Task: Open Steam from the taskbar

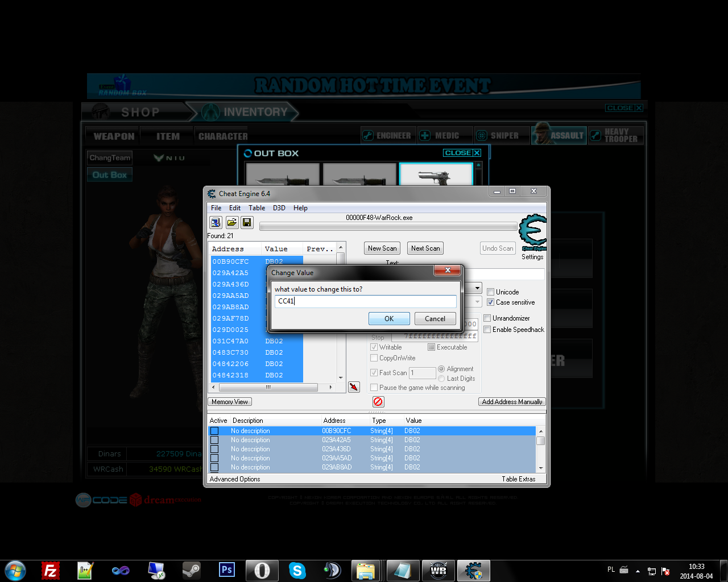Action: [191, 570]
